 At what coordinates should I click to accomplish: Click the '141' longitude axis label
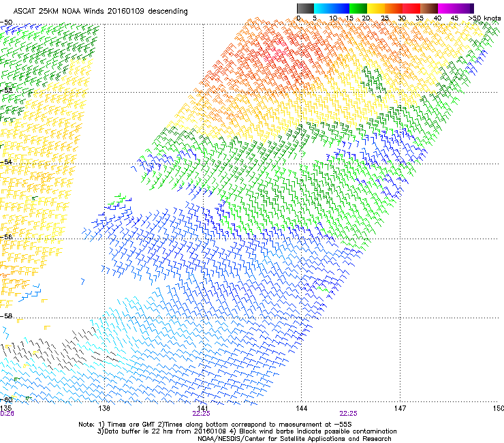[x=203, y=408]
